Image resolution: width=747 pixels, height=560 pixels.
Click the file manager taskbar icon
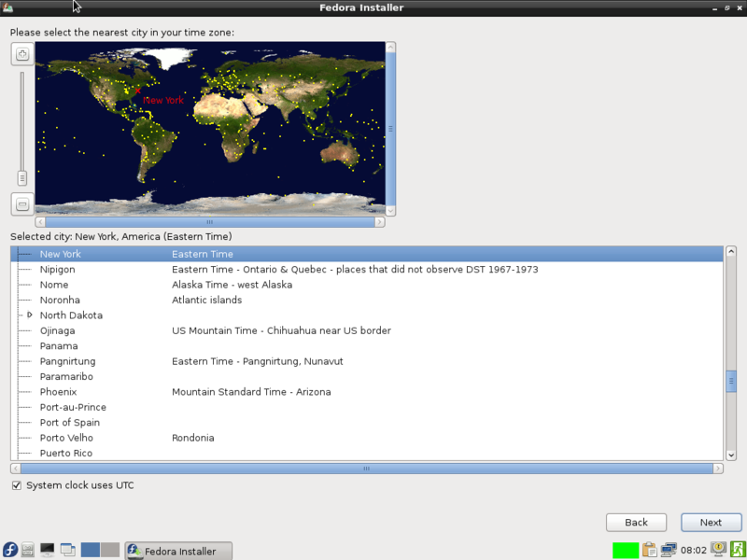click(28, 550)
